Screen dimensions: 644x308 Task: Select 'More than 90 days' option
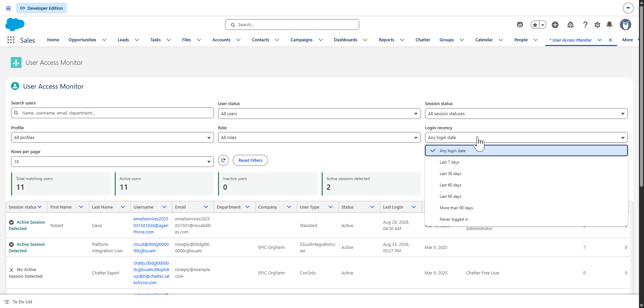coord(526,208)
